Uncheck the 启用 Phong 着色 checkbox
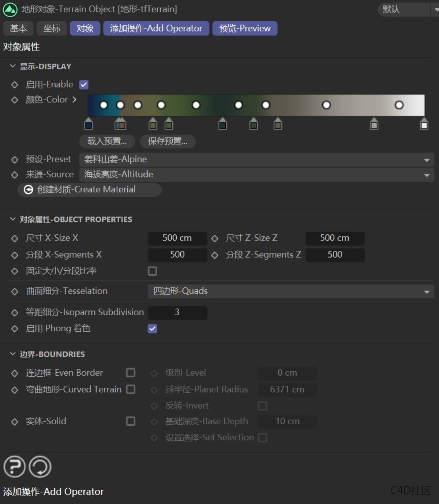The height and width of the screenshot is (504, 439). (153, 328)
